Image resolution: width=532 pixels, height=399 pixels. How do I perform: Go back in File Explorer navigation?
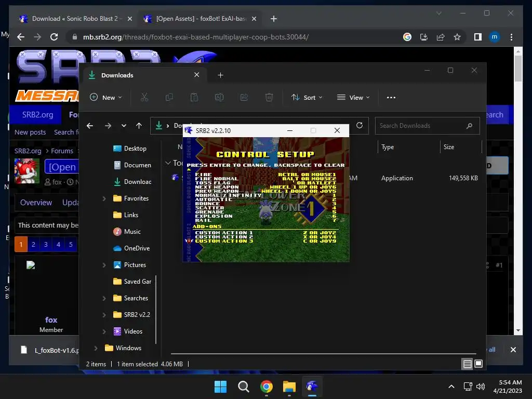pyautogui.click(x=90, y=126)
